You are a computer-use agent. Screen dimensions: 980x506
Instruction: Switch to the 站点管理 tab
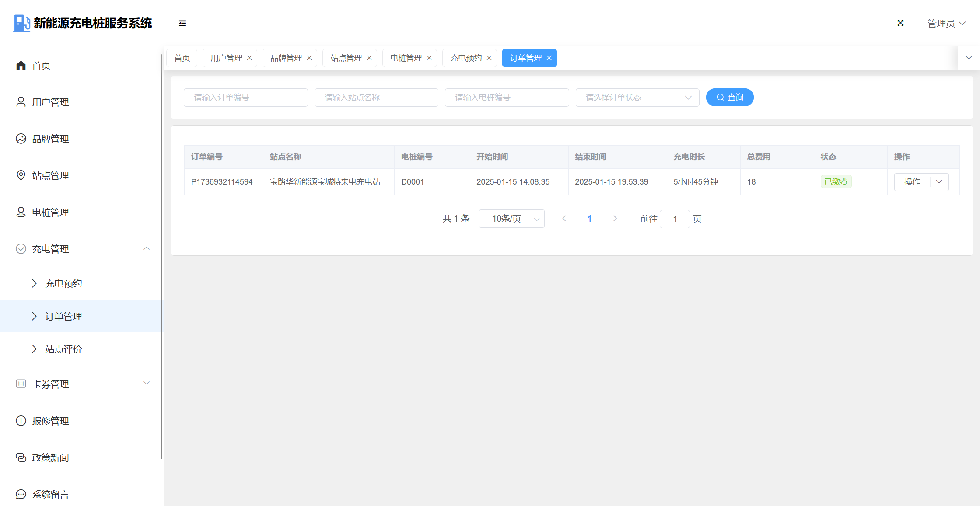[346, 58]
